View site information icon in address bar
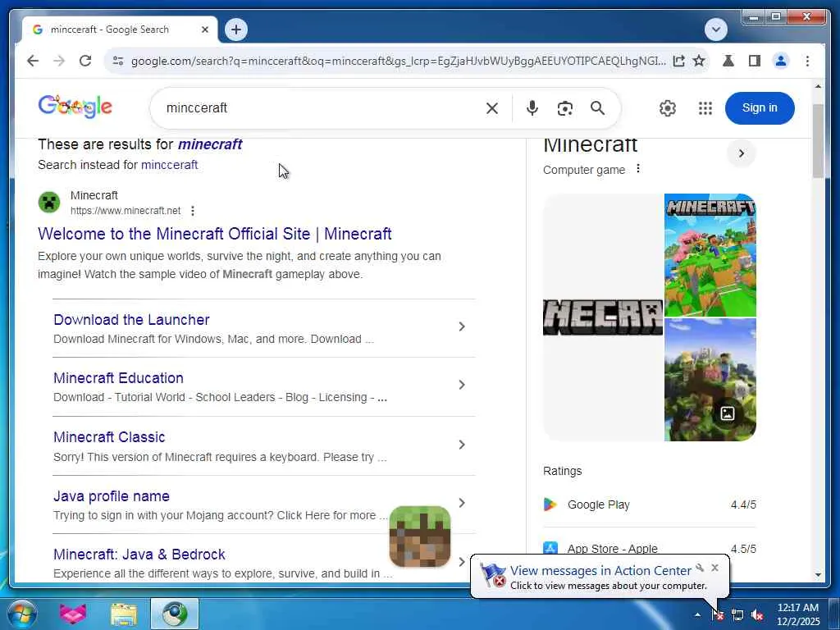 pos(118,61)
